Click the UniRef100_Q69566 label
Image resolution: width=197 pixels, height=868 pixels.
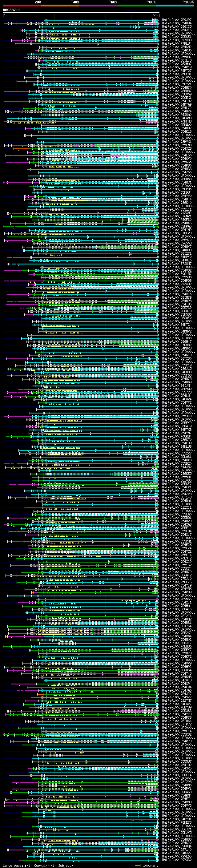pos(177,599)
